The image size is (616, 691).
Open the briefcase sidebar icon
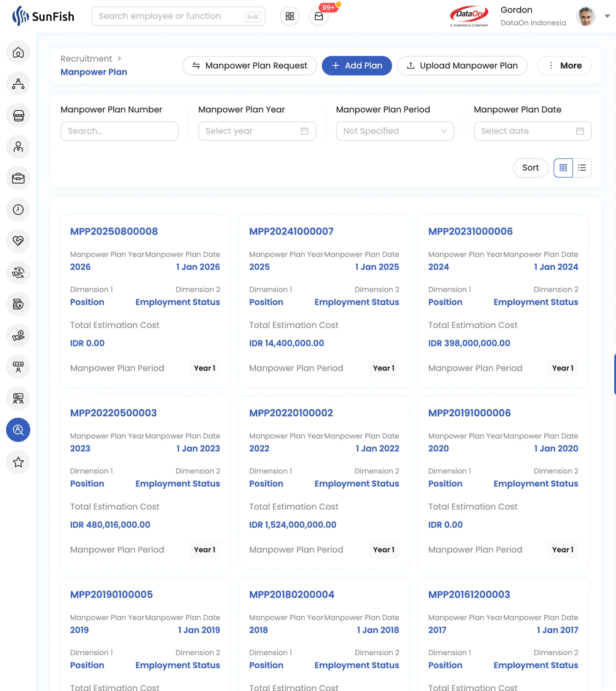point(18,178)
